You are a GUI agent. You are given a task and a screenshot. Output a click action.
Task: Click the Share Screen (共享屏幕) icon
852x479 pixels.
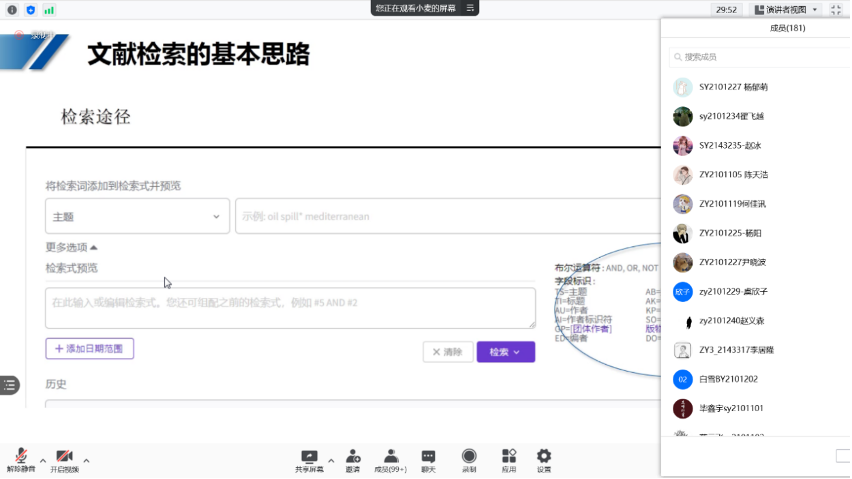click(x=309, y=457)
